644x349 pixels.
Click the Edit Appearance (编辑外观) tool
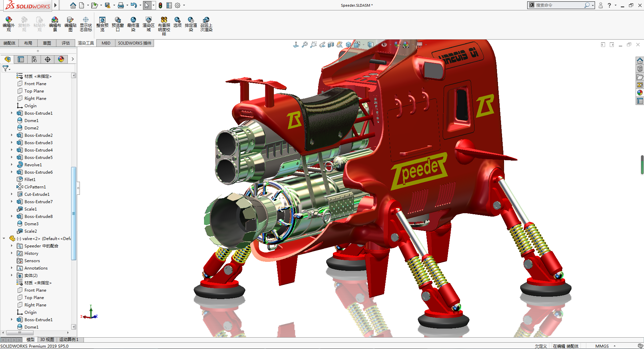[x=9, y=24]
